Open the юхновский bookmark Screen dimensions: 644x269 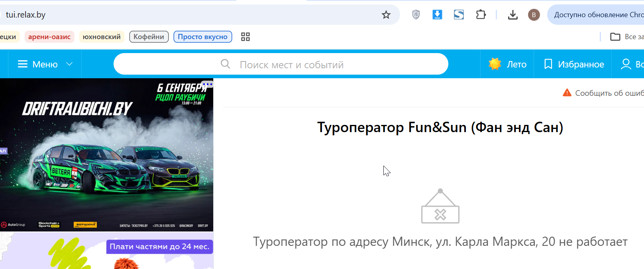click(102, 37)
